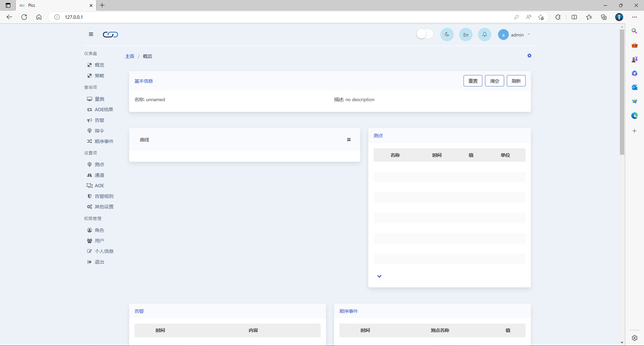The image size is (644, 346).
Task: Click the 顺序事件 shuffle icon in the sidebar
Action: 90,141
